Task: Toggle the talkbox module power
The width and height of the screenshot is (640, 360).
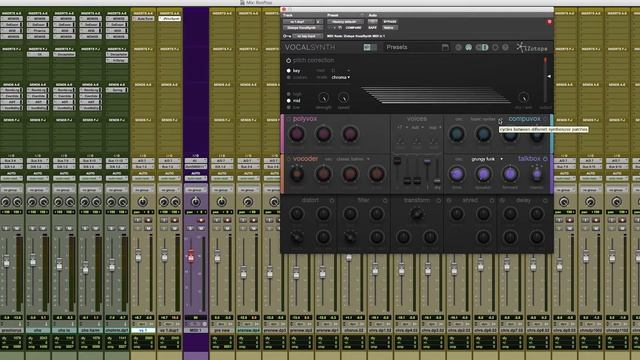Action: 545,159
